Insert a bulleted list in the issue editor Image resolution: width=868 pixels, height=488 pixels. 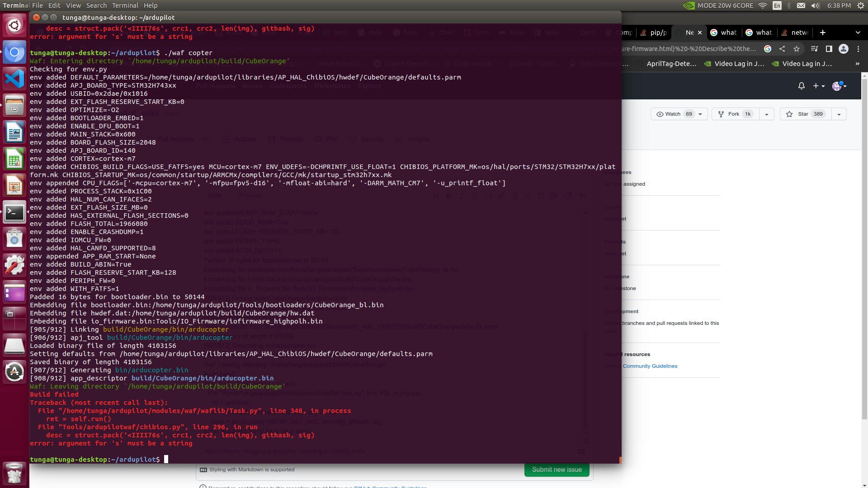coord(514,196)
